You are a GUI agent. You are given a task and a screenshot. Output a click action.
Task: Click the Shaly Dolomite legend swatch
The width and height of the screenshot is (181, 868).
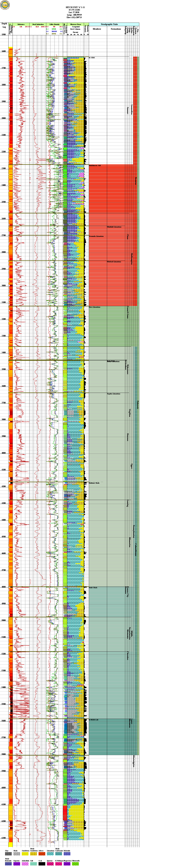coord(8,864)
